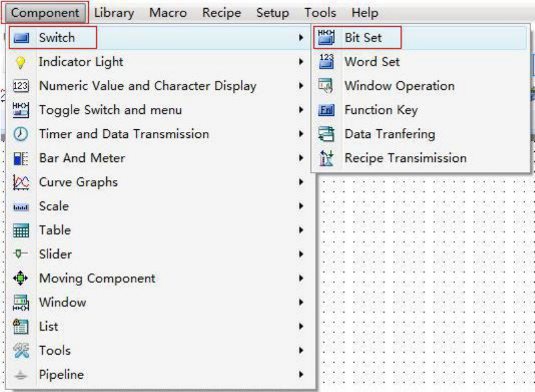This screenshot has height=392, width=535.
Task: Click the Recipe Transimission icon
Action: point(326,158)
